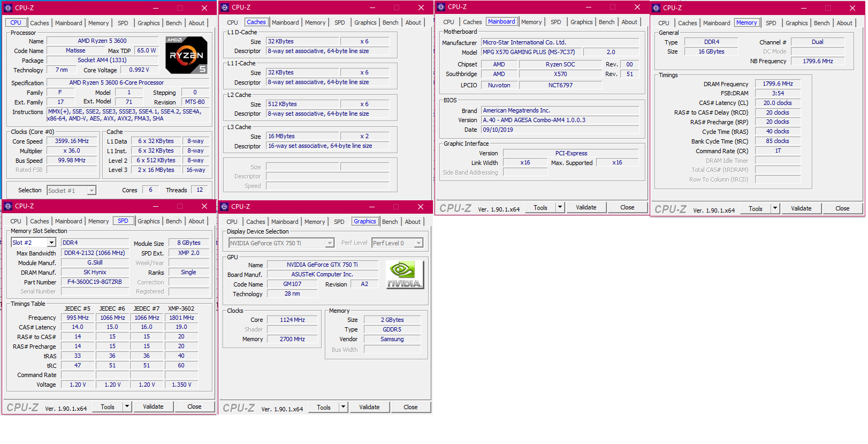Screen dimensions: 868x444
Task: Click the Tools button in the Memory window
Action: tap(756, 208)
